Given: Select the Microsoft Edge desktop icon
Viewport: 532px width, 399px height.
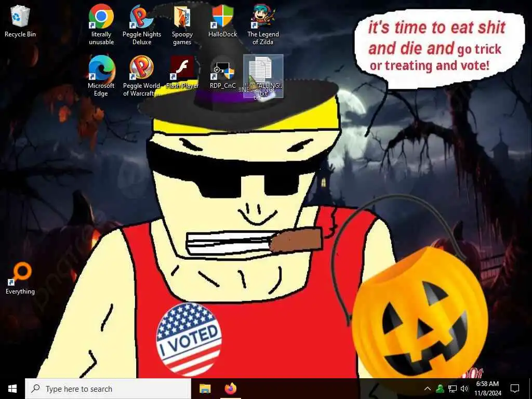Looking at the screenshot, I should click(x=101, y=76).
